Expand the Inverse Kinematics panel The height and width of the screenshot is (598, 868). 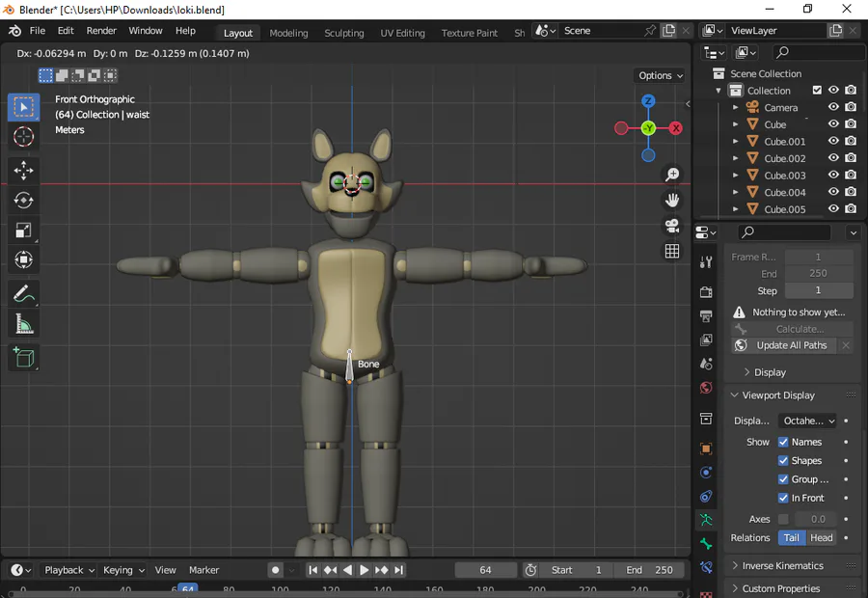tap(777, 566)
